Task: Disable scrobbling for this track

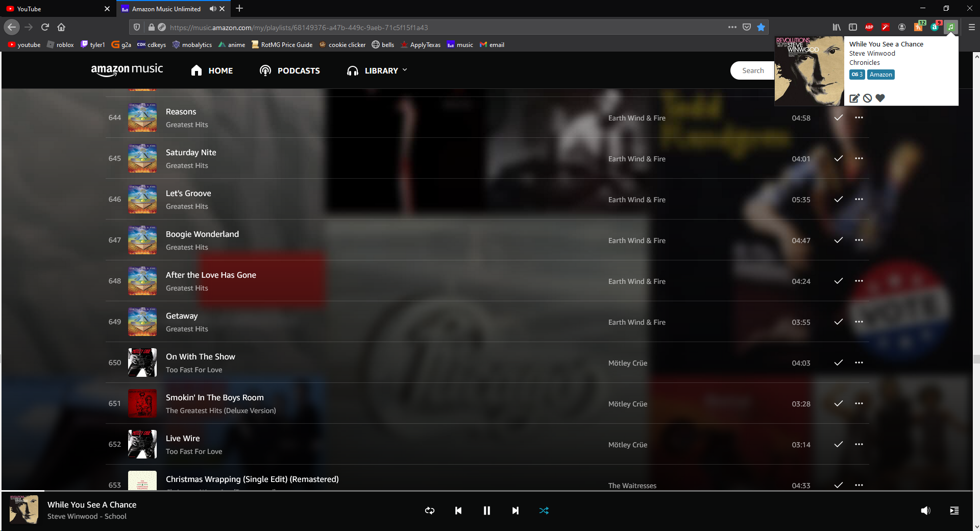Action: pyautogui.click(x=867, y=98)
